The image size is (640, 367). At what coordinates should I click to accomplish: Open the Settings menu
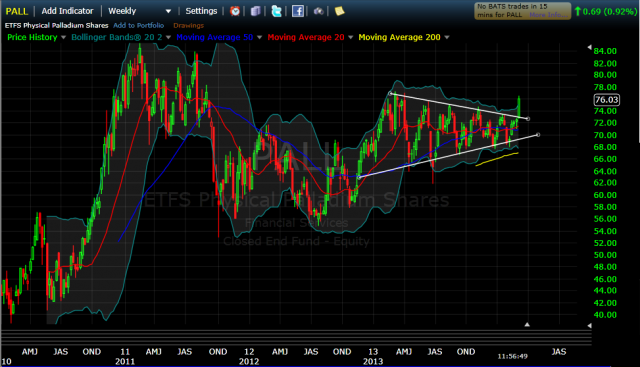coord(201,11)
